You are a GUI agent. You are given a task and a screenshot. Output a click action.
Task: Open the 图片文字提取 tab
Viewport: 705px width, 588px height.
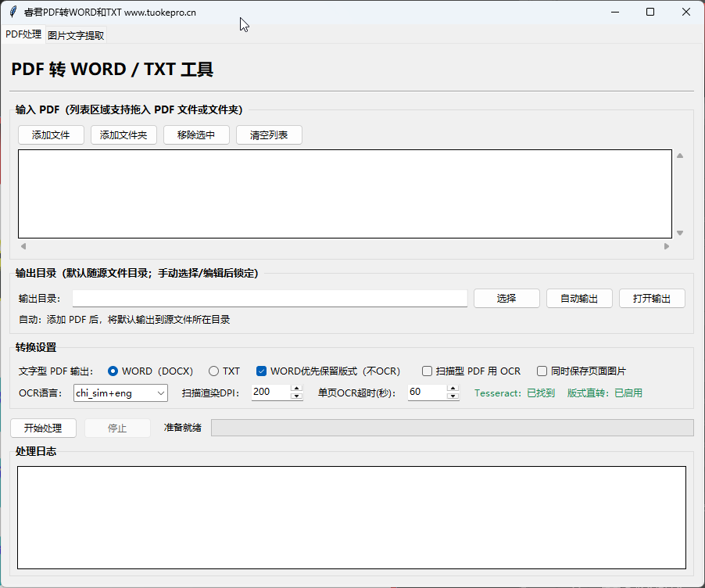point(76,35)
